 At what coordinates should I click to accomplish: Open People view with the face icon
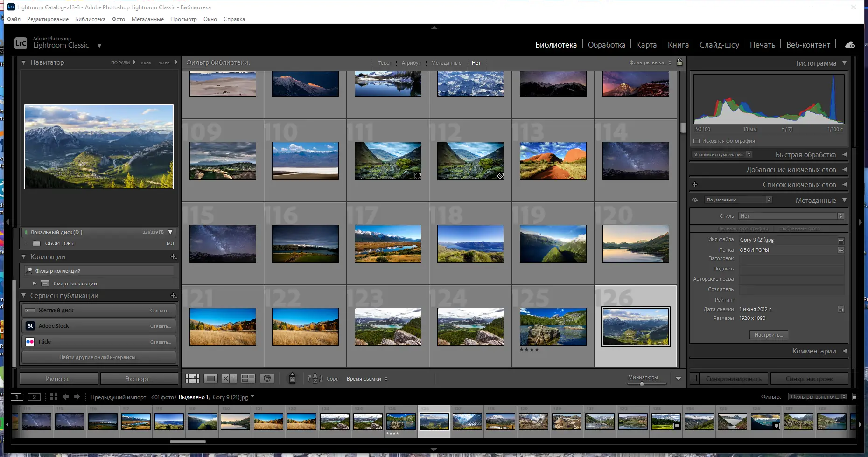tap(267, 378)
